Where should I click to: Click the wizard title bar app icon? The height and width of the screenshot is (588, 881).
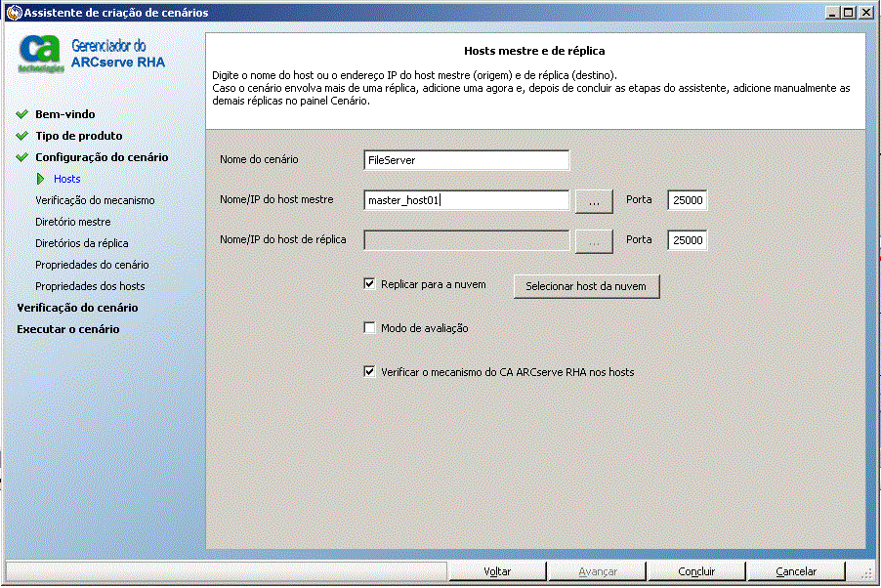tap(14, 13)
